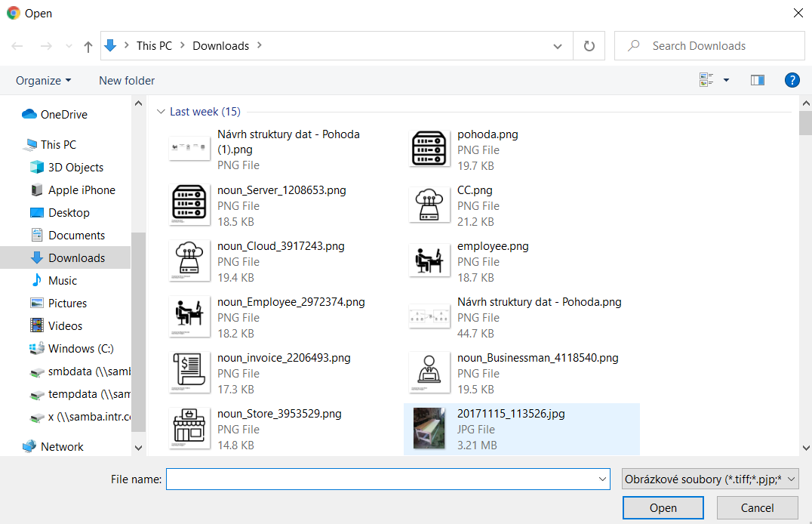Select the noun_invoice_2206493.png file
This screenshot has height=524, width=812.
(284, 373)
